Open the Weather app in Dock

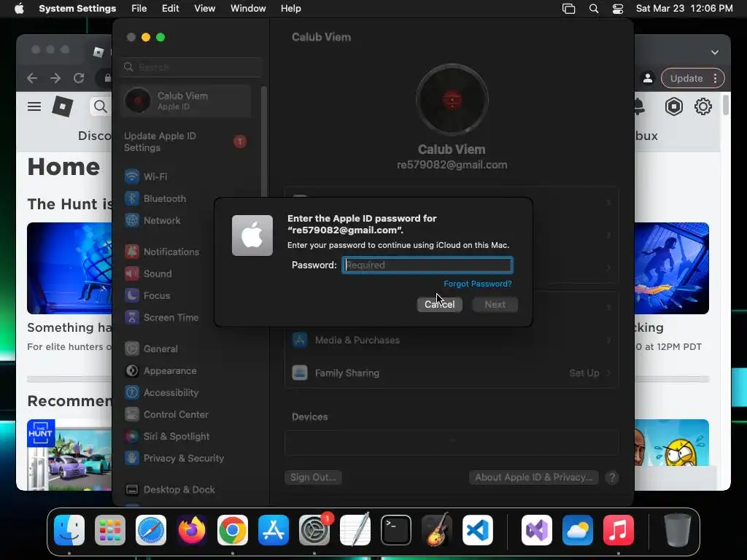(x=578, y=530)
